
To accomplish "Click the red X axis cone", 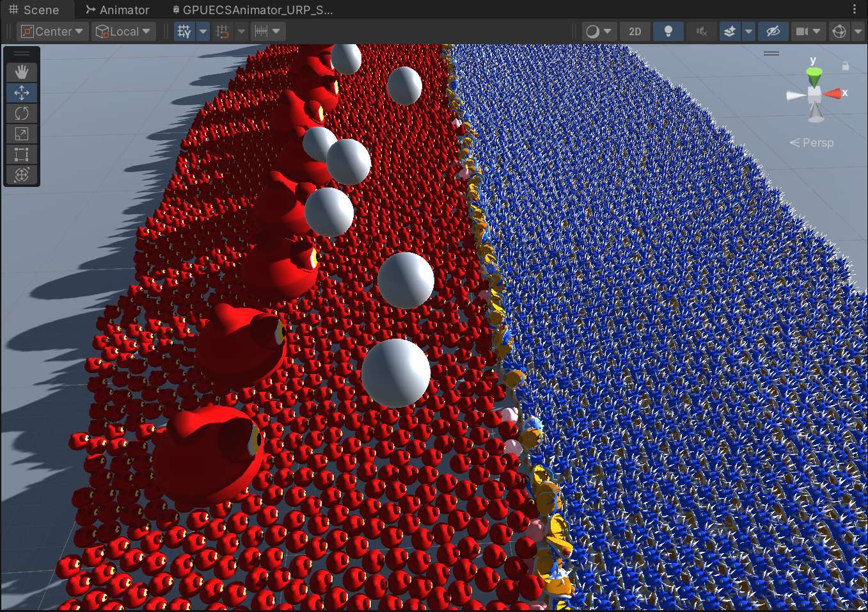I will 833,93.
